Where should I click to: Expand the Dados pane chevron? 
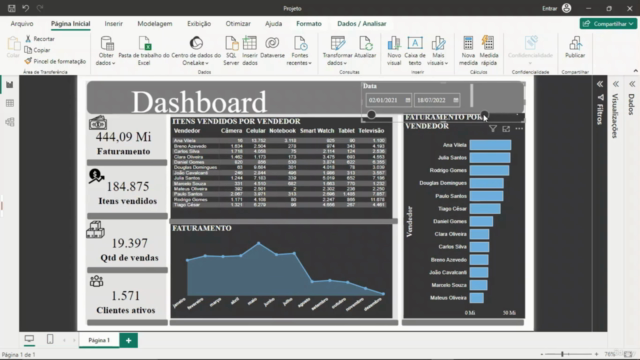click(632, 84)
